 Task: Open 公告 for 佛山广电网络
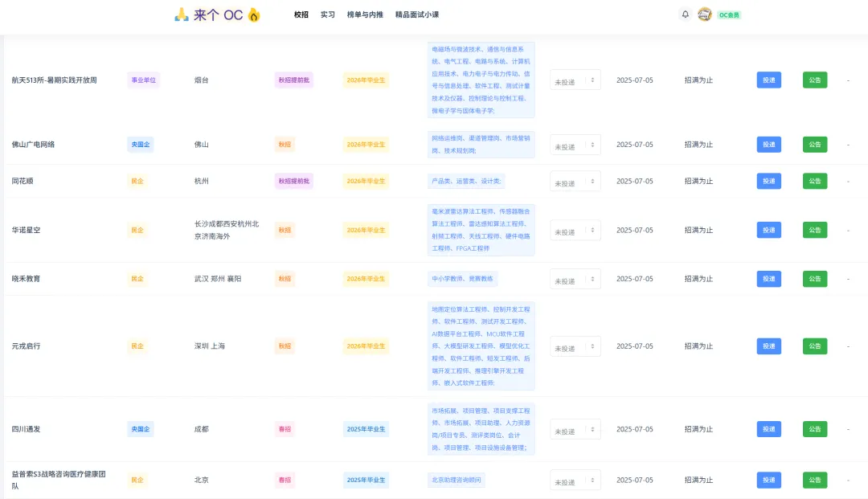[815, 145]
